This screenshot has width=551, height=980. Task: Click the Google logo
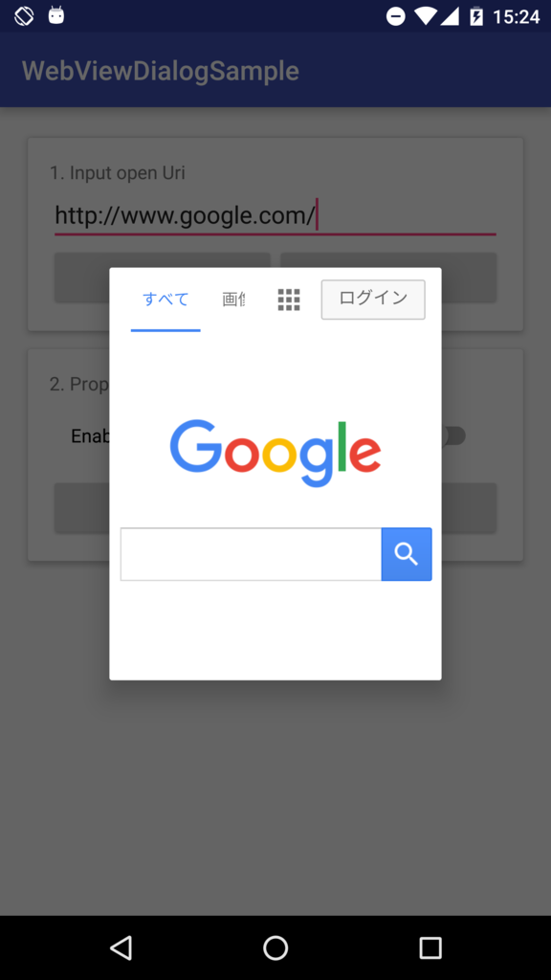click(275, 453)
